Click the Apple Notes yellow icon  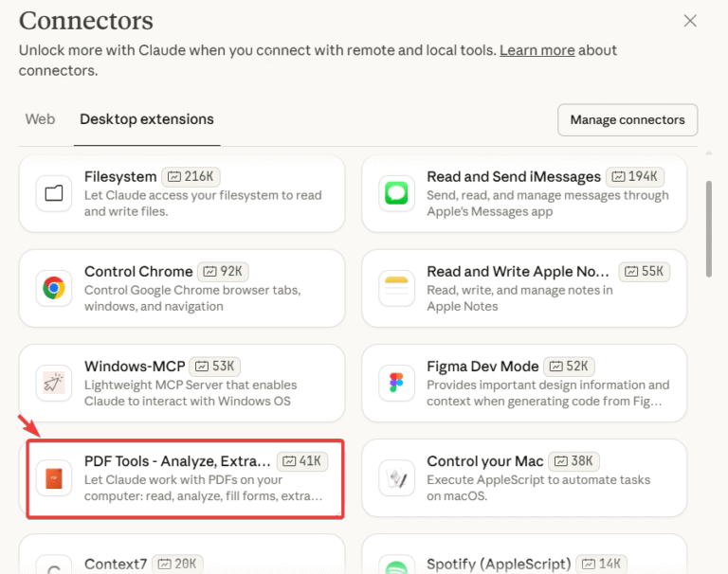click(x=395, y=288)
